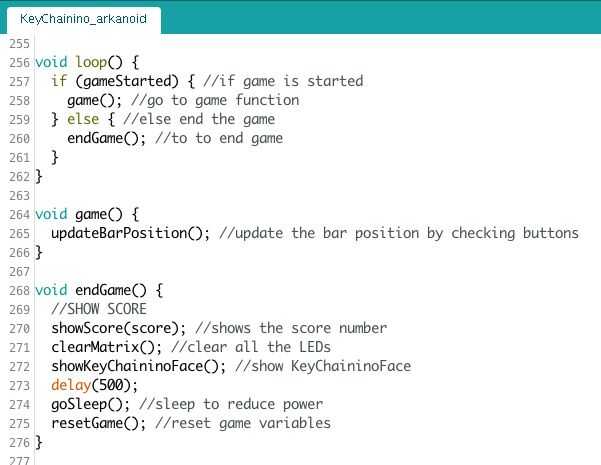Screen dimensions: 601x465
Task: Place cursor on the word loop
Action: (92, 62)
